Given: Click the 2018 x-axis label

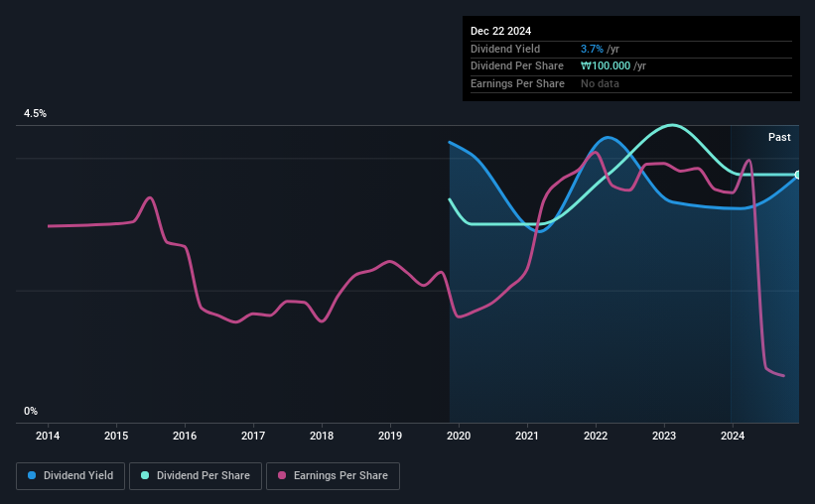Looking at the screenshot, I should [x=322, y=436].
